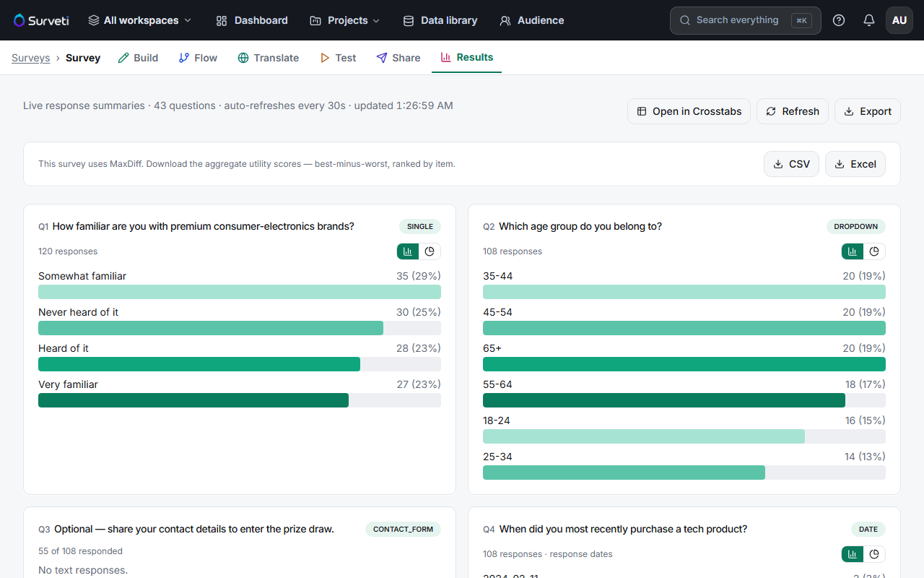Download MaxDiff scores as Excel
This screenshot has width=924, height=578.
pyautogui.click(x=855, y=164)
